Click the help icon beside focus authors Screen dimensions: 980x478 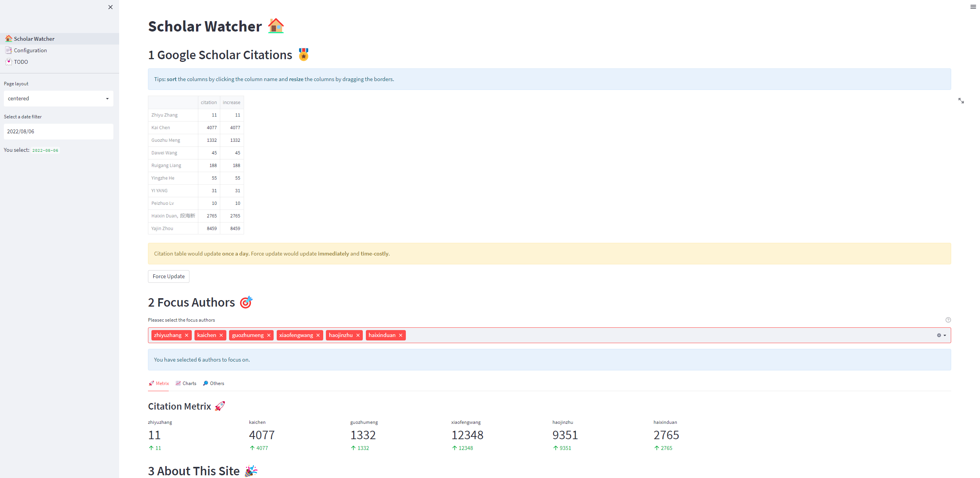point(948,320)
